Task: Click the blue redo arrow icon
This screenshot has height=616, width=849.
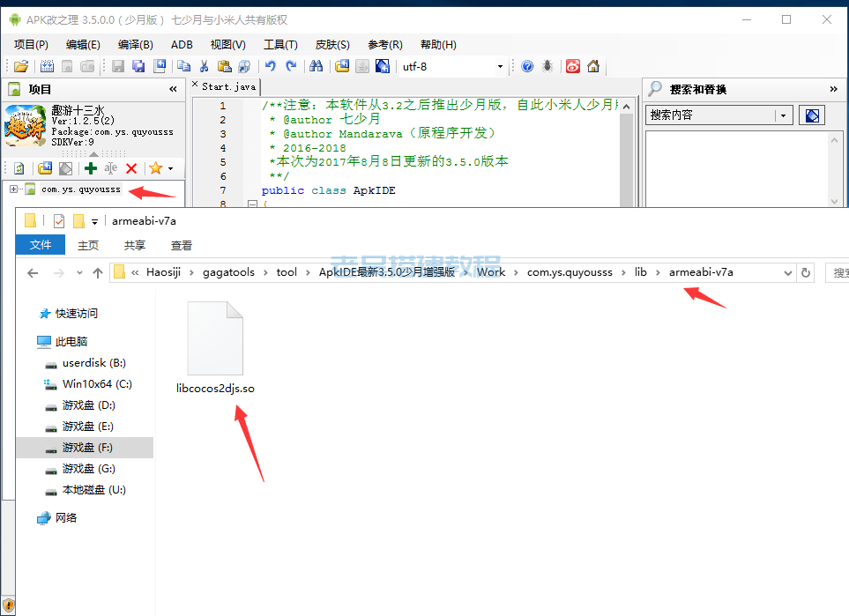Action: 291,66
